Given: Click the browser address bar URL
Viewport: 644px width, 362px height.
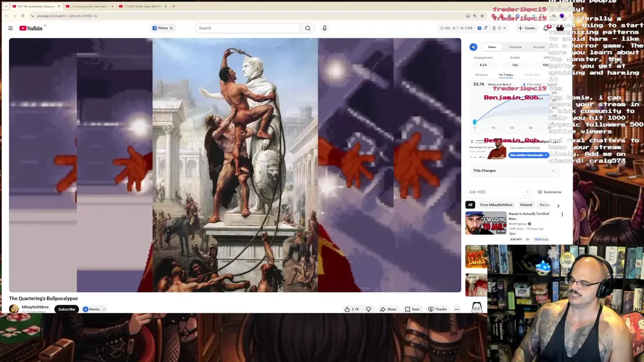Looking at the screenshot, I should [x=67, y=16].
